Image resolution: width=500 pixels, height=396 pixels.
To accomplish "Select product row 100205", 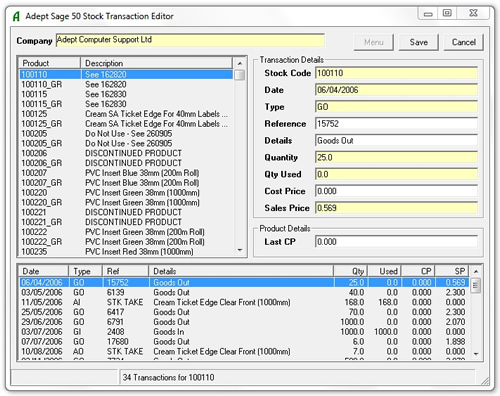I will pos(126,133).
